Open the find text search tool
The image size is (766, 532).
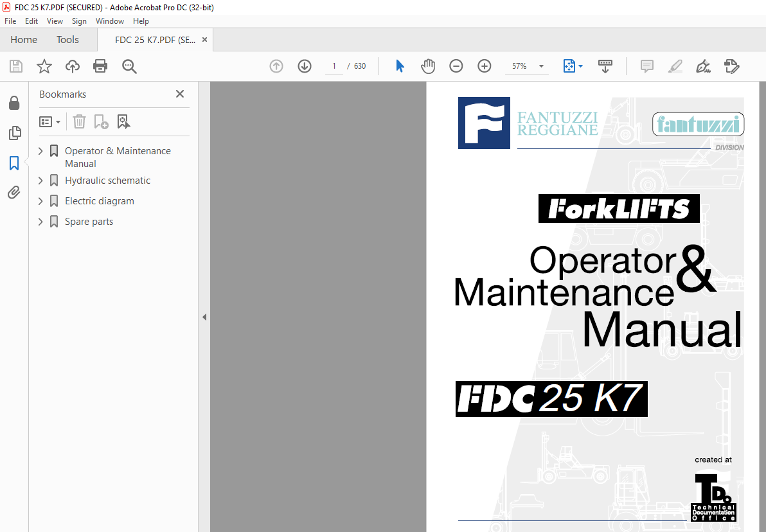(129, 66)
